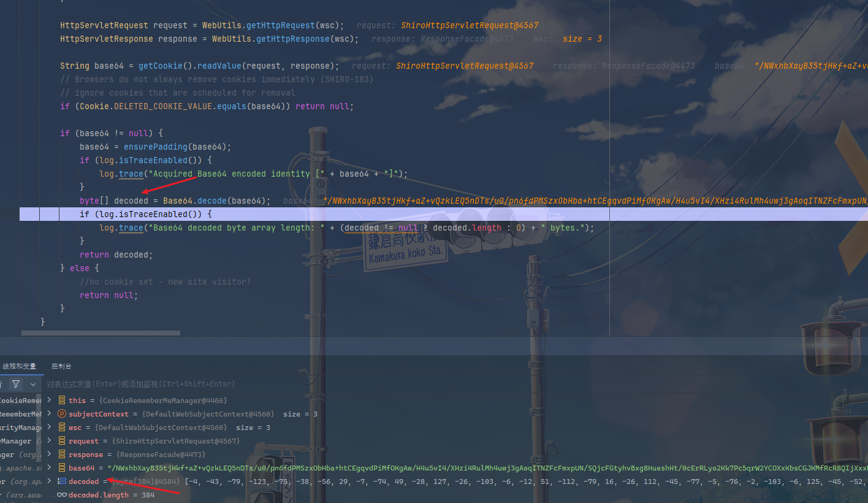Expand the base64 variable node
The height and width of the screenshot is (503, 868).
(x=50, y=468)
